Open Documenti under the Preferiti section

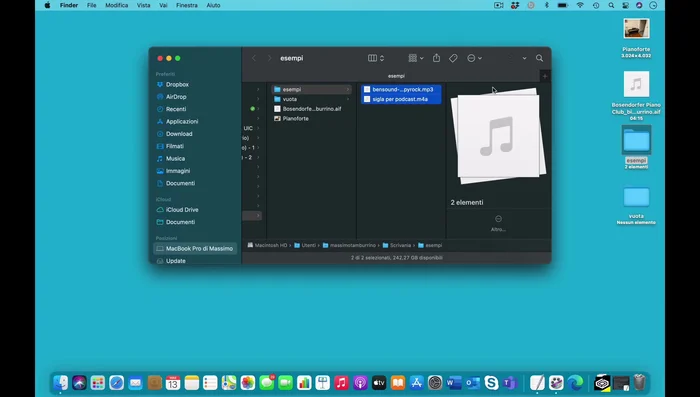[x=180, y=183]
